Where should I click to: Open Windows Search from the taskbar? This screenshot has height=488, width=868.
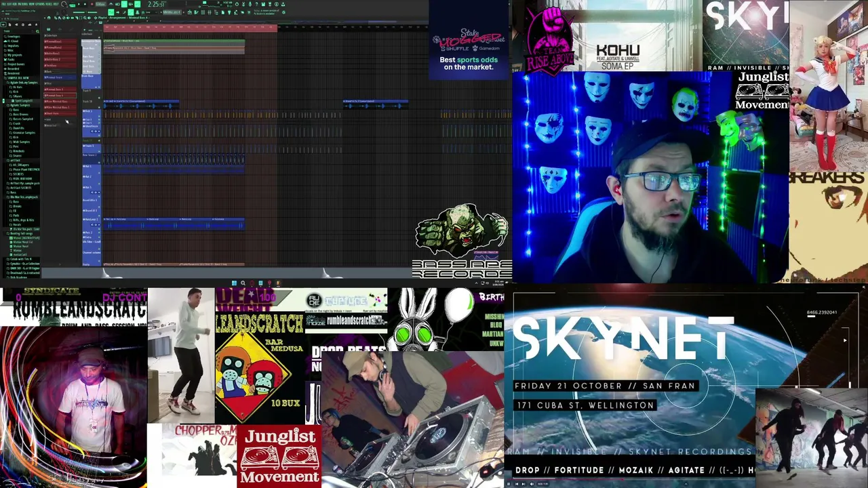(243, 283)
